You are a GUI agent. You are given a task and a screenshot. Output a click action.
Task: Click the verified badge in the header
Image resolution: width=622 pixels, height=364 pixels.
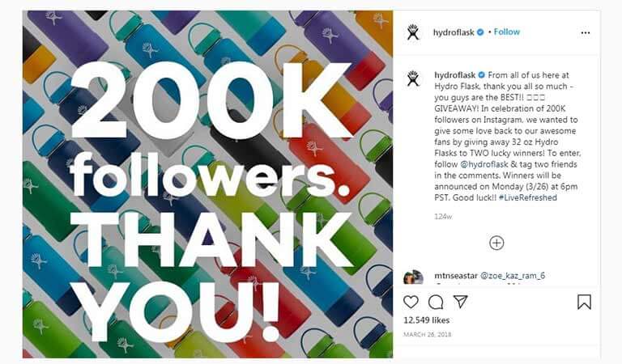pos(480,32)
